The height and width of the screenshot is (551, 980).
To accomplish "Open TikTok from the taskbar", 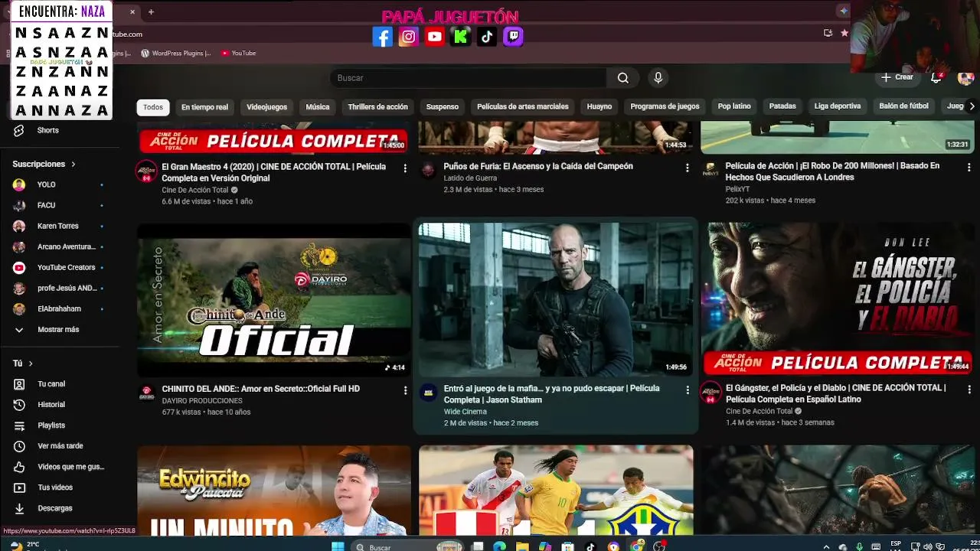I will click(590, 546).
